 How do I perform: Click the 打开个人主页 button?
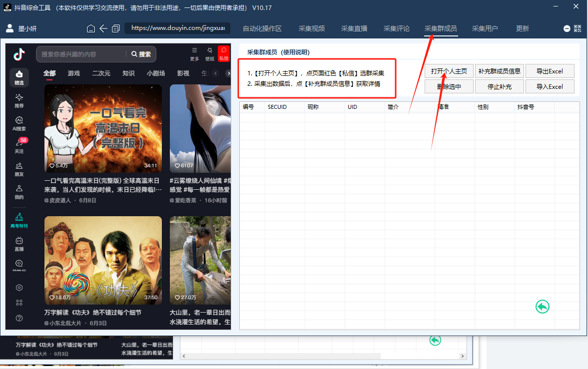coord(449,71)
